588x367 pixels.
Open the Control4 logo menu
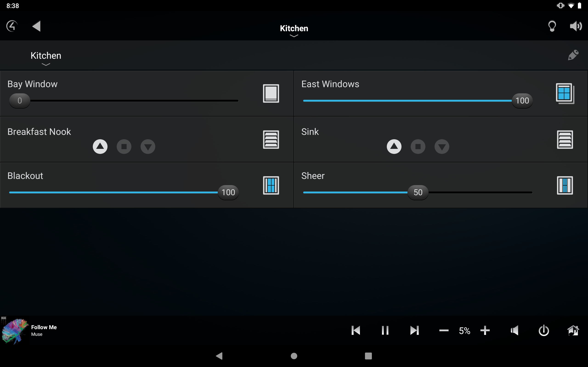(x=11, y=26)
